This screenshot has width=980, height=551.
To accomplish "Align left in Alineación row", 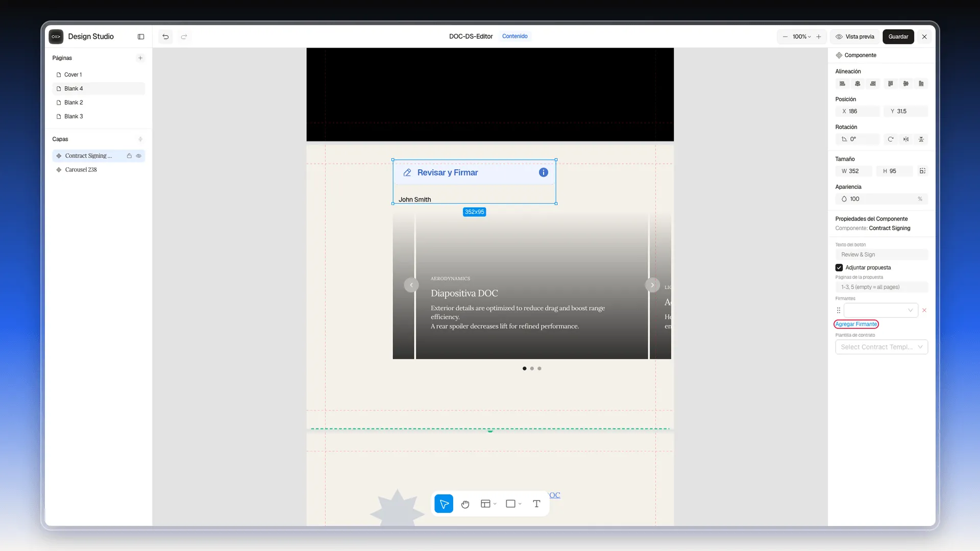I will [x=842, y=84].
